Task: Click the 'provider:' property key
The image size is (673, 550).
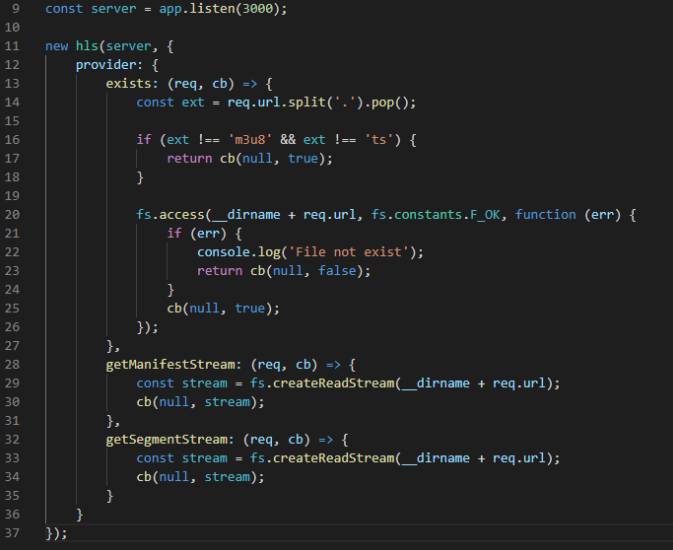Action: (x=109, y=65)
